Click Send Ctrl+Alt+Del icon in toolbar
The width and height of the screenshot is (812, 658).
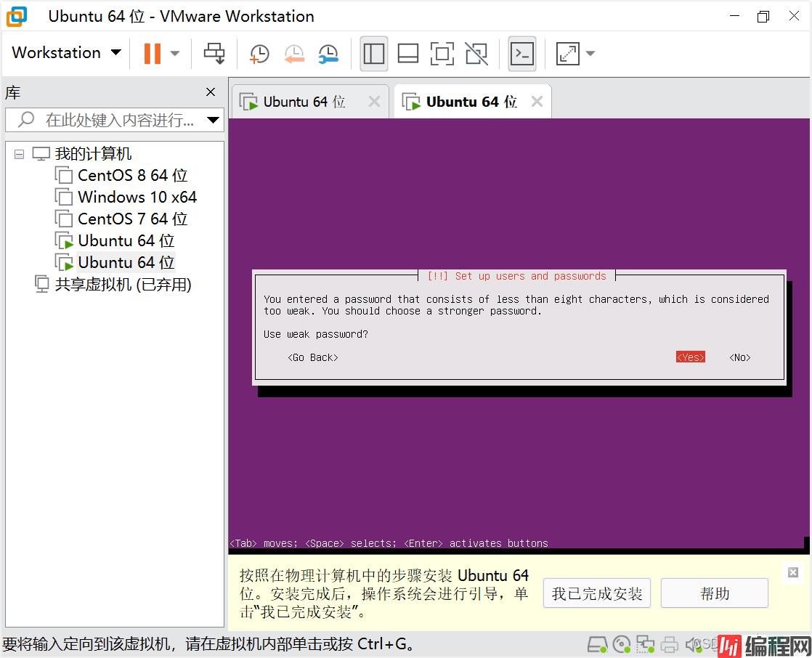(214, 53)
